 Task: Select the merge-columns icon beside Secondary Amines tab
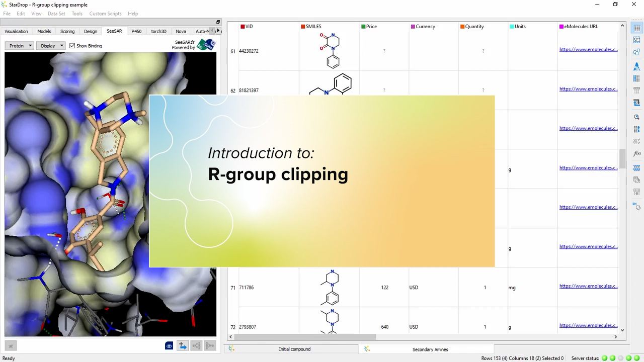367,349
